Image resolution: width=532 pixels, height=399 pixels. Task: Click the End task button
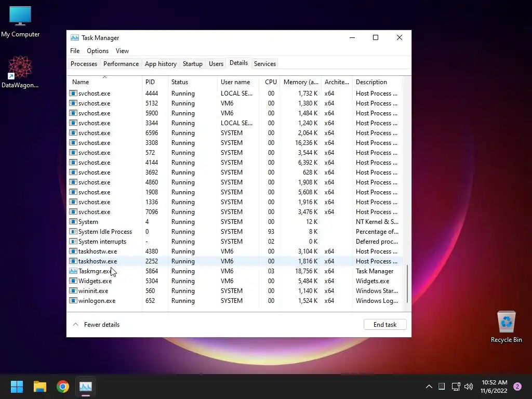point(385,325)
